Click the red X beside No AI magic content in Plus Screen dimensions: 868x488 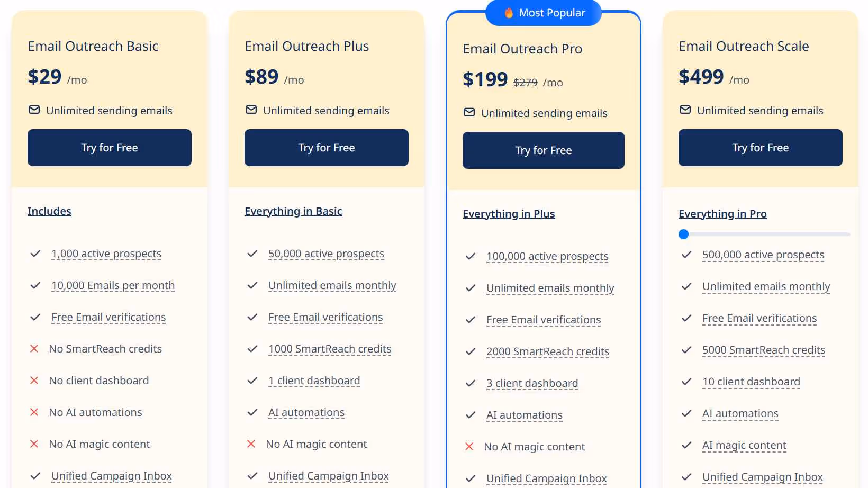[x=251, y=444]
